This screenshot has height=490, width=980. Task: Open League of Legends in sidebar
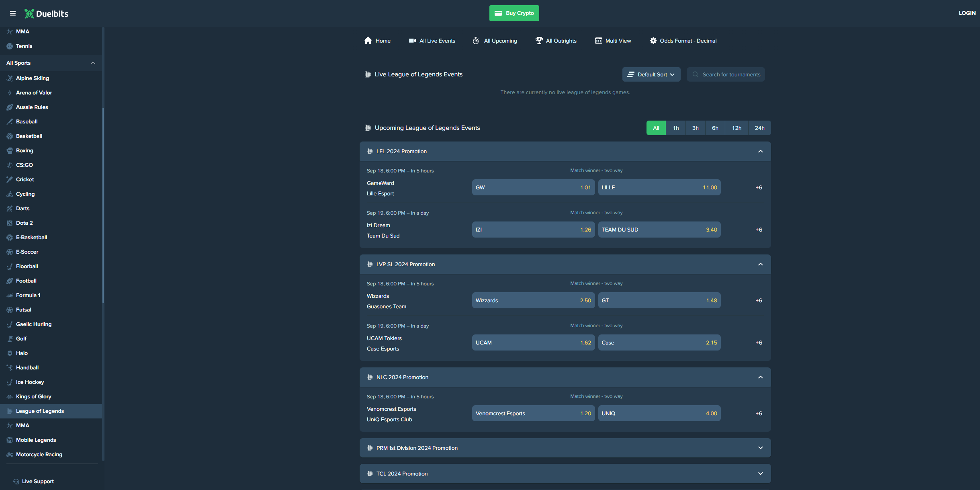(x=51, y=411)
